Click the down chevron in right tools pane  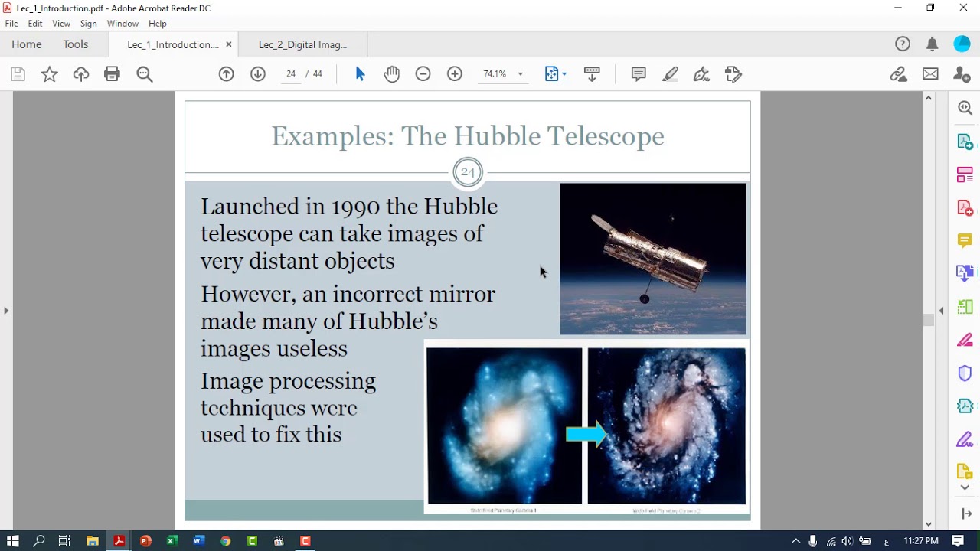coord(965,487)
